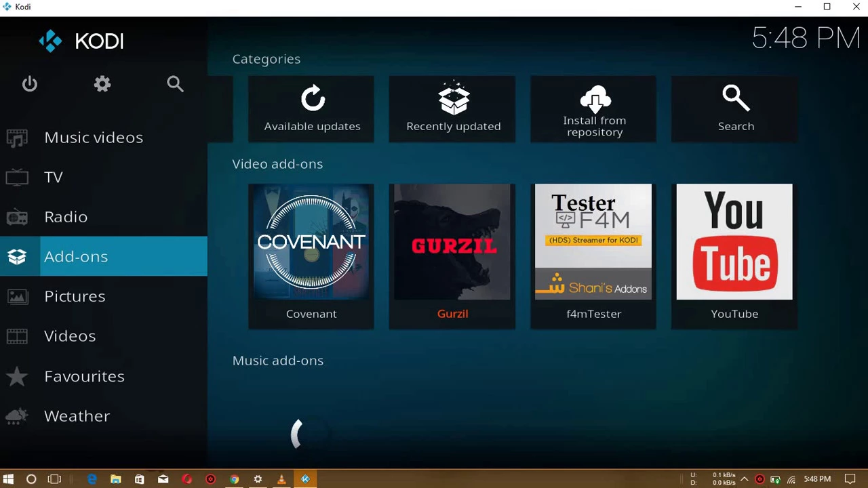Viewport: 868px width, 488px height.
Task: Open the Recently updated category
Action: click(452, 108)
